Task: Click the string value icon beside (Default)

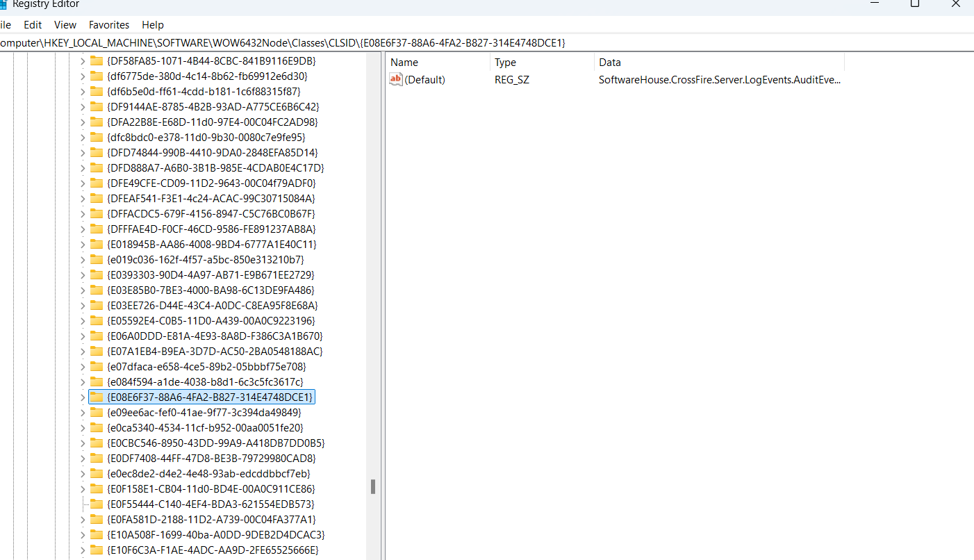Action: pos(396,80)
